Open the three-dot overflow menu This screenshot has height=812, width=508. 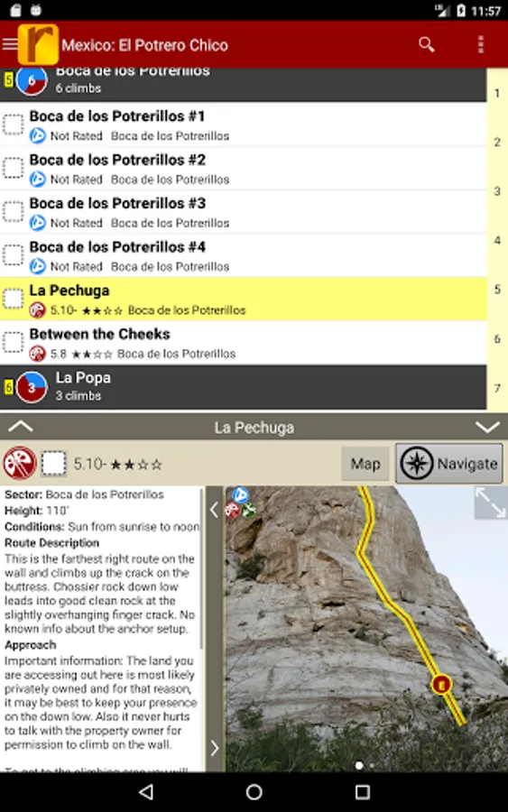(x=481, y=45)
